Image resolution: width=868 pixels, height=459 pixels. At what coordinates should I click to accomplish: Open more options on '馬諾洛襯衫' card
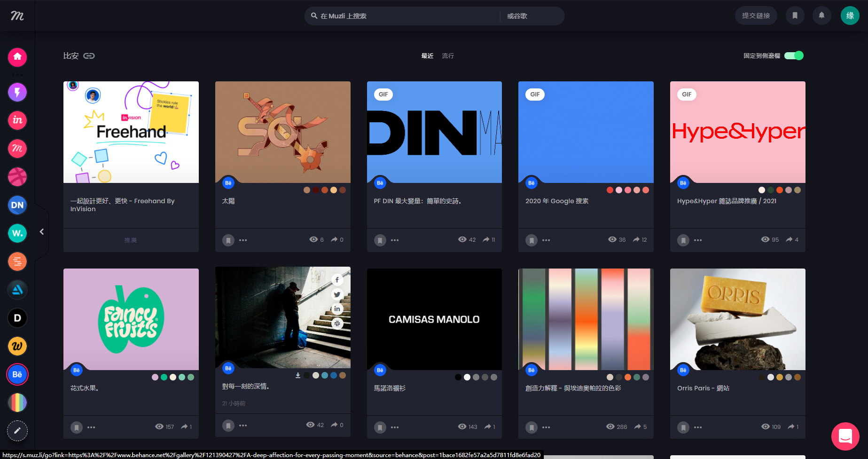click(x=395, y=427)
